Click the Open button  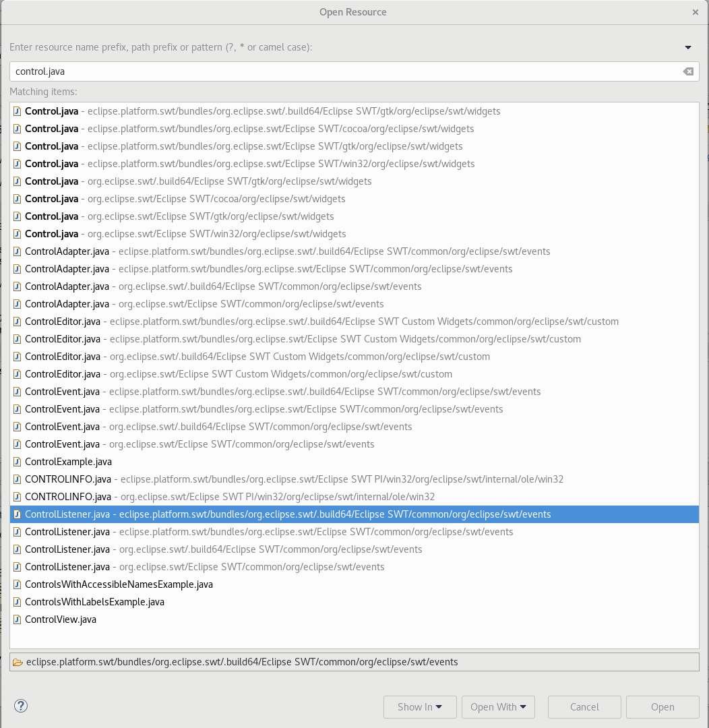(x=662, y=706)
